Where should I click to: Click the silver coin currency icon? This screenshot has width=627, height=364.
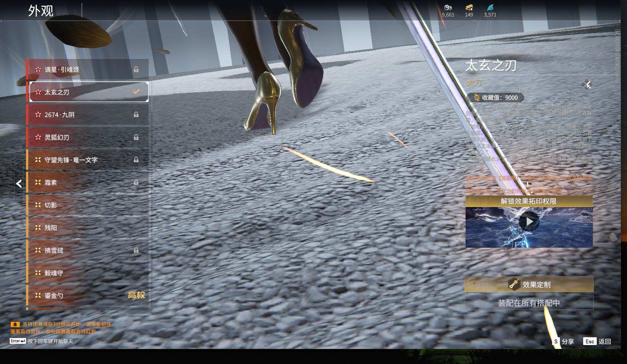click(448, 7)
